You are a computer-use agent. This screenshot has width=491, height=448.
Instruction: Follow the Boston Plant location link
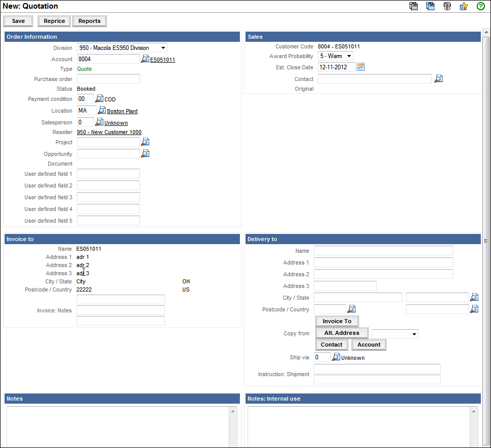pyautogui.click(x=122, y=111)
